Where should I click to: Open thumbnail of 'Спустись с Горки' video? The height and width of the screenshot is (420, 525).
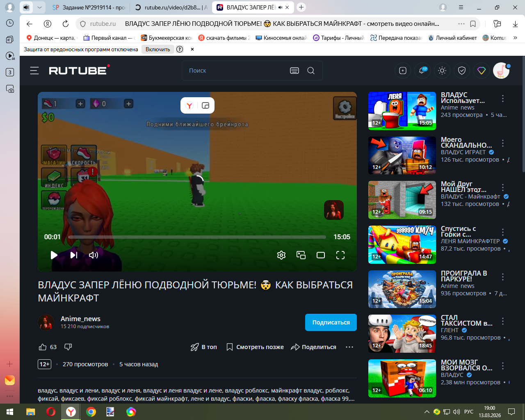click(x=402, y=244)
